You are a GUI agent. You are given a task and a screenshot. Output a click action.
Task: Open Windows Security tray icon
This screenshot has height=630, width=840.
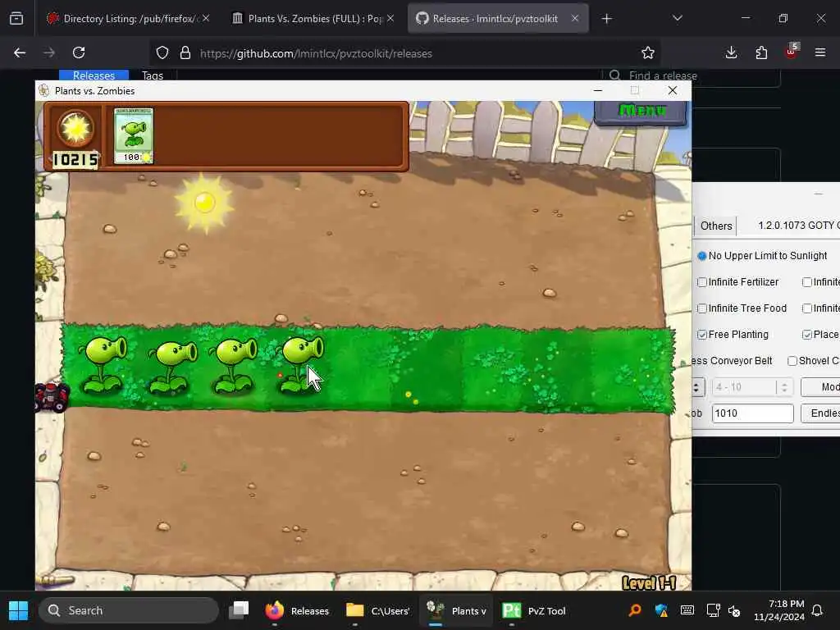[x=661, y=610]
